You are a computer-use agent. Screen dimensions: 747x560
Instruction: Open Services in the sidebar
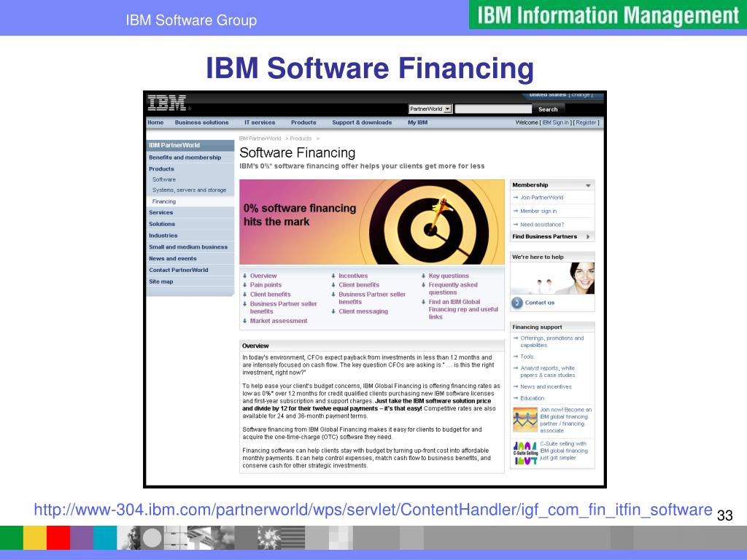coord(190,212)
